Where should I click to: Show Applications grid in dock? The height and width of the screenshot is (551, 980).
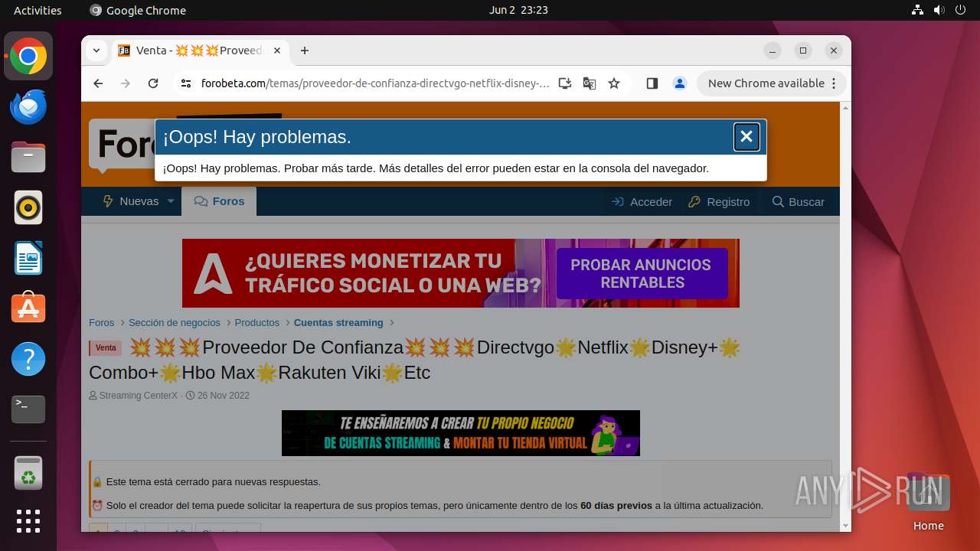pos(28,521)
